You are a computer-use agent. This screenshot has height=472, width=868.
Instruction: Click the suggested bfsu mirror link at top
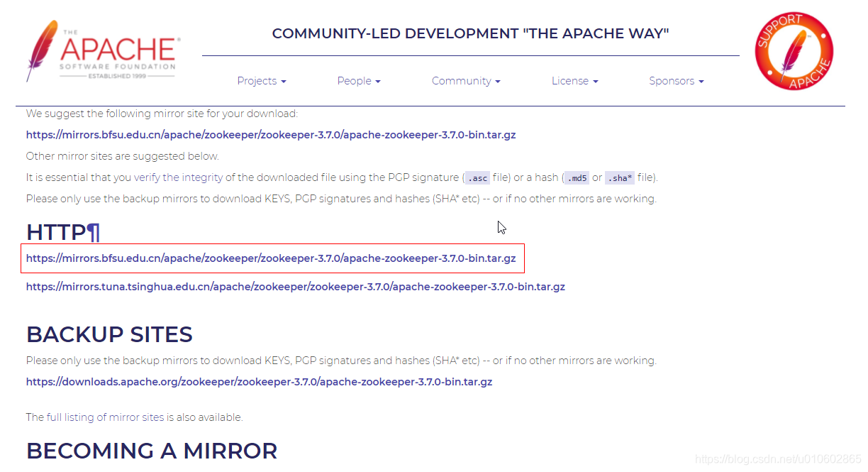[271, 135]
